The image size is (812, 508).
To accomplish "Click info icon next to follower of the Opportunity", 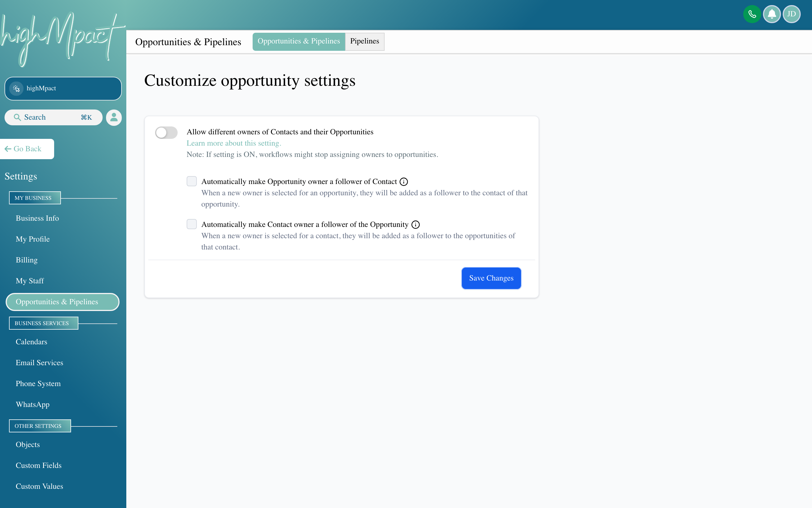I will coord(415,224).
